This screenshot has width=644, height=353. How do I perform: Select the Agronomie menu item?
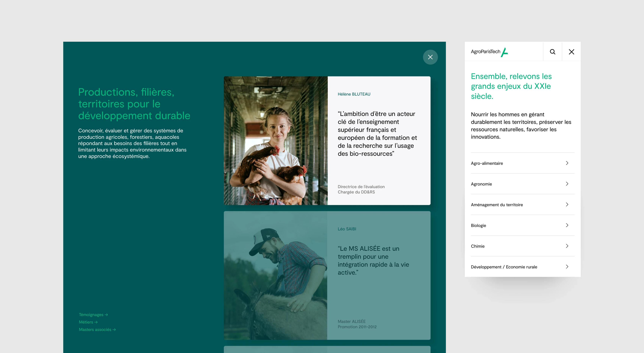481,184
